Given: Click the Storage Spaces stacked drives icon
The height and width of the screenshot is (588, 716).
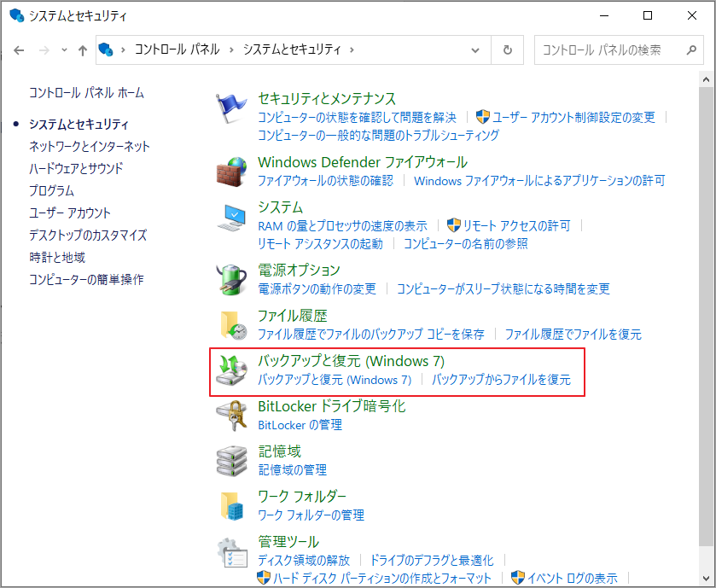Looking at the screenshot, I should [231, 461].
